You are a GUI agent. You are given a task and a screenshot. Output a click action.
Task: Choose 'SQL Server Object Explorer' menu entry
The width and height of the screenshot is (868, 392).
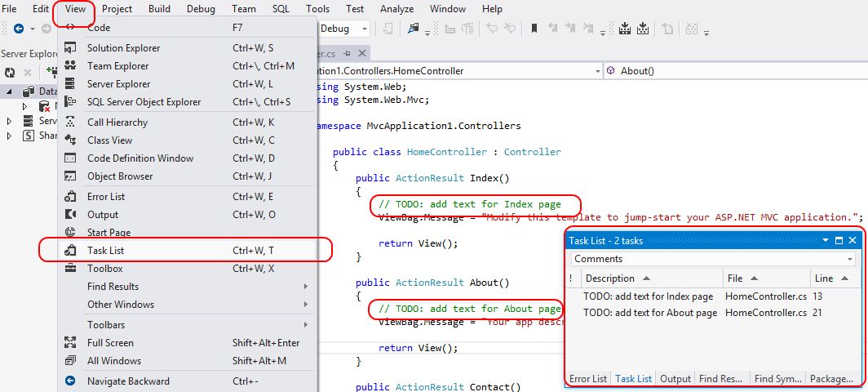[188, 102]
